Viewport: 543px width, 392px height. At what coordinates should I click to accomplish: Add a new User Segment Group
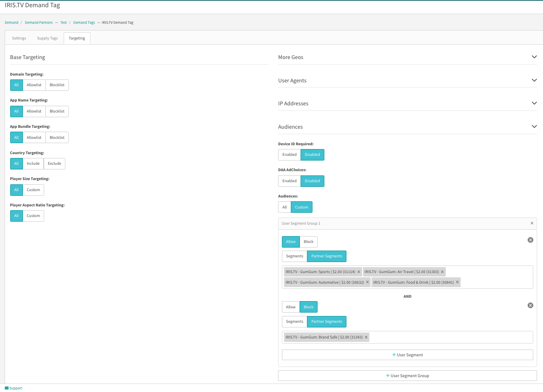click(408, 375)
